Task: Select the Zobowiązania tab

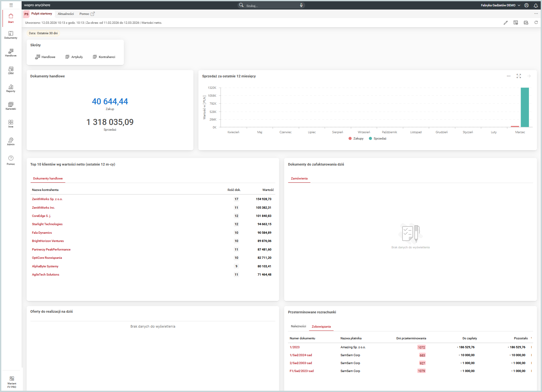Action: pyautogui.click(x=321, y=327)
